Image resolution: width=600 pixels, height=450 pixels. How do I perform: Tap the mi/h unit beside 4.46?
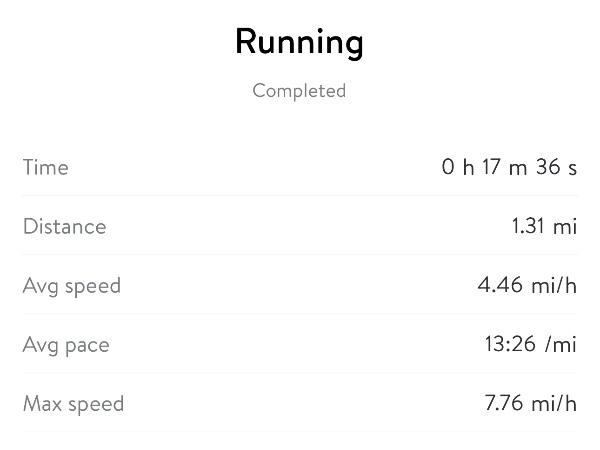[x=554, y=286]
